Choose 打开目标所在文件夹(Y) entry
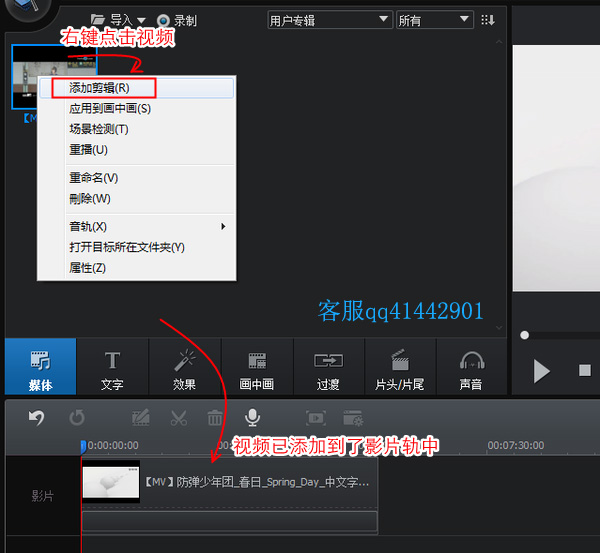The height and width of the screenshot is (553, 600). pos(136,247)
